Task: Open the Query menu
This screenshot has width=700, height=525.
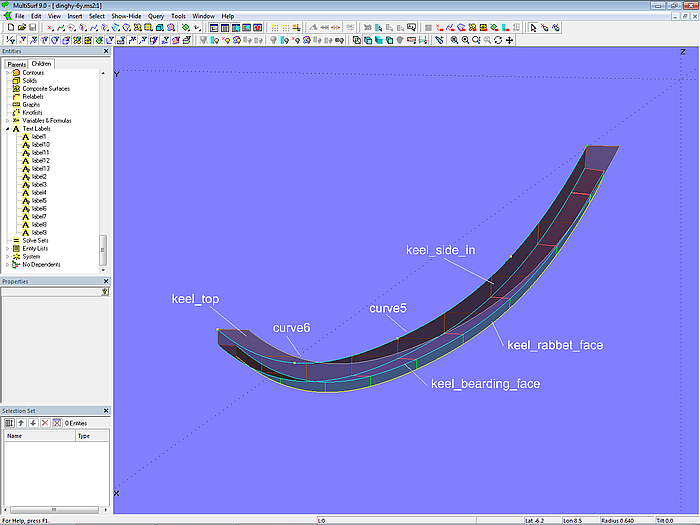Action: 156,16
